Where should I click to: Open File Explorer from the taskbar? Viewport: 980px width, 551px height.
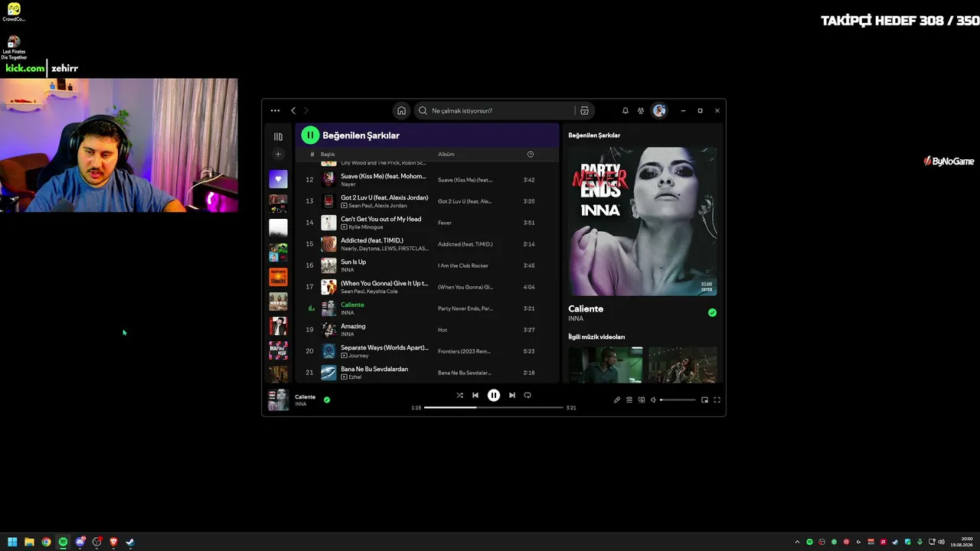29,543
